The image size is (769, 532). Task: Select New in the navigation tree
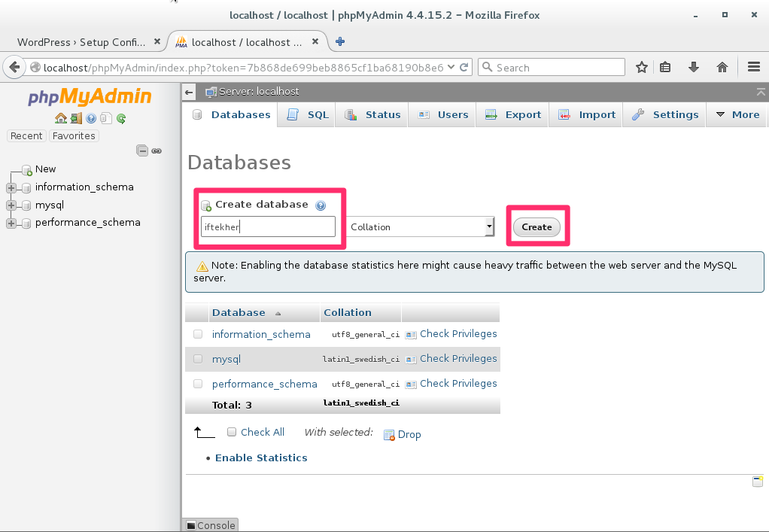point(45,169)
